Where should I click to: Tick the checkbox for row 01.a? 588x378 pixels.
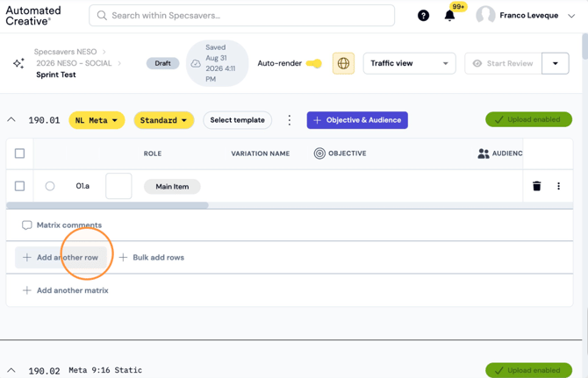(19, 186)
